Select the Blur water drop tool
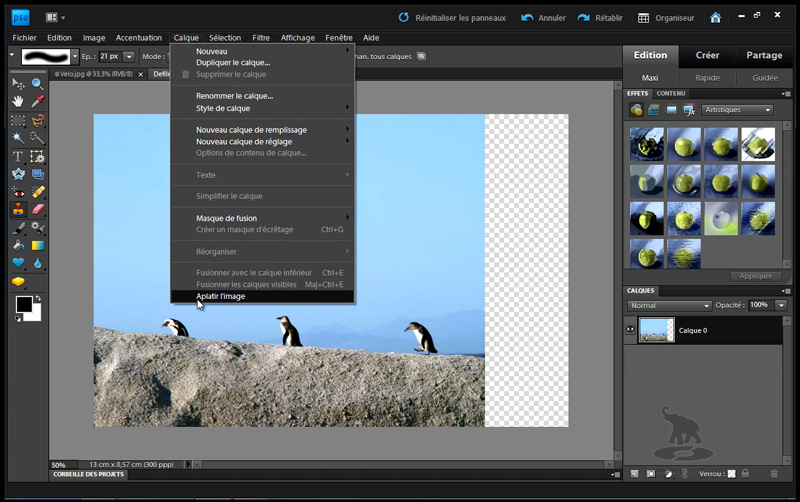 point(37,263)
